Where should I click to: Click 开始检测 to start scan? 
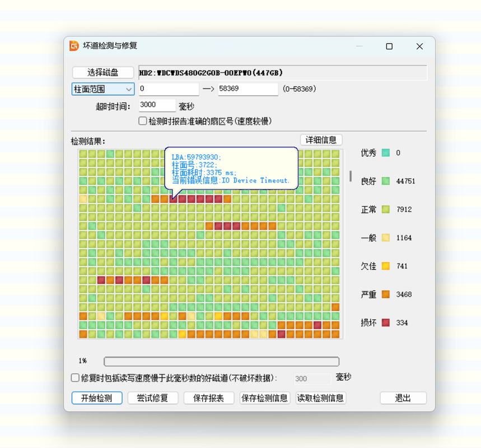click(97, 398)
